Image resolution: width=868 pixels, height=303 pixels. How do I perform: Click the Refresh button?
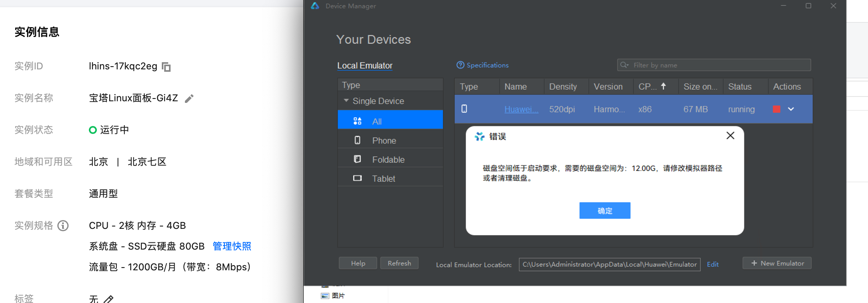click(x=399, y=263)
